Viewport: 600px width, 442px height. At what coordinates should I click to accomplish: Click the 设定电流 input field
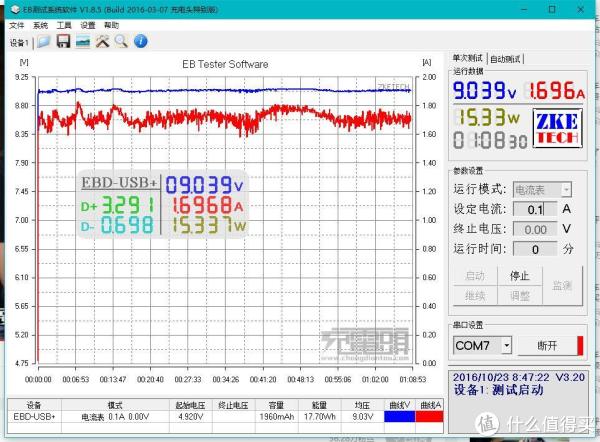pos(535,209)
